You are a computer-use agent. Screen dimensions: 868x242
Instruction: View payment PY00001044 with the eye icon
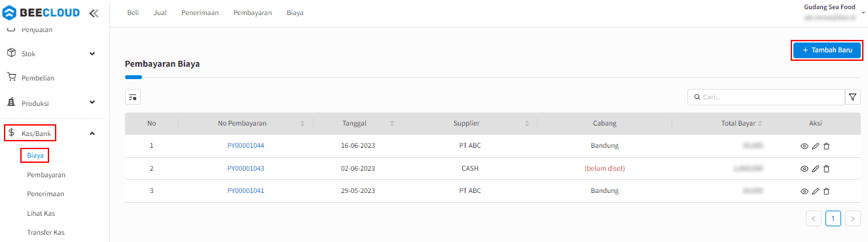[805, 146]
